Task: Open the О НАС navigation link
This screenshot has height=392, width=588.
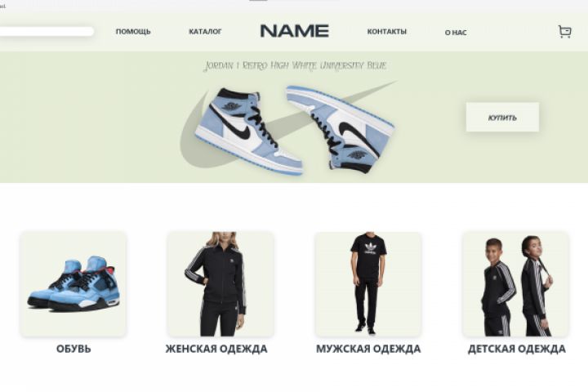Action: click(456, 33)
